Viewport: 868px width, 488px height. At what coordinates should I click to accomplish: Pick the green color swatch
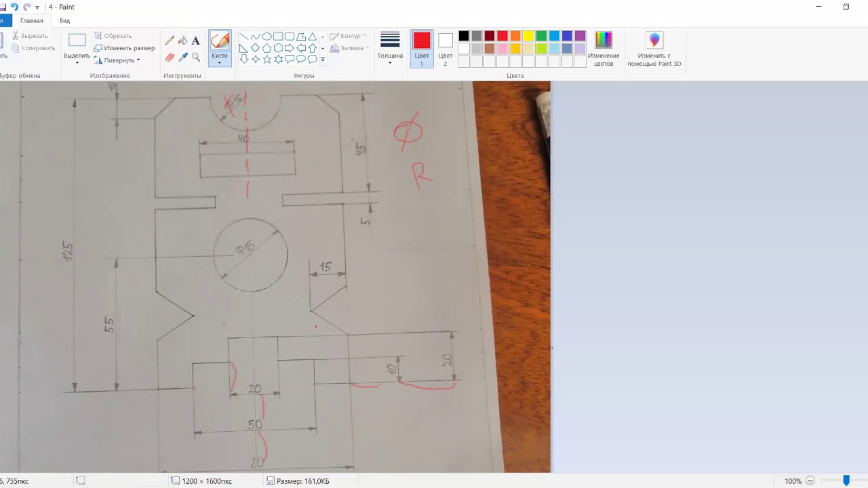[x=541, y=36]
